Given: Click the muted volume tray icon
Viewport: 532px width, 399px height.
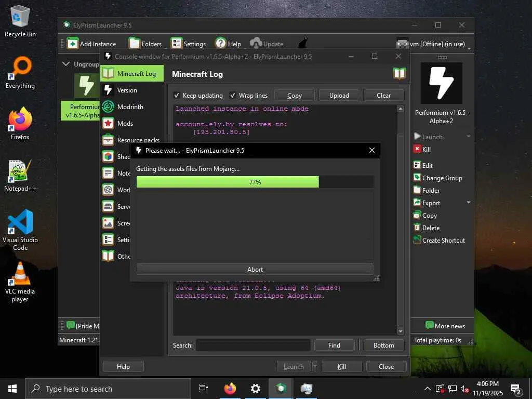Looking at the screenshot, I should (464, 389).
